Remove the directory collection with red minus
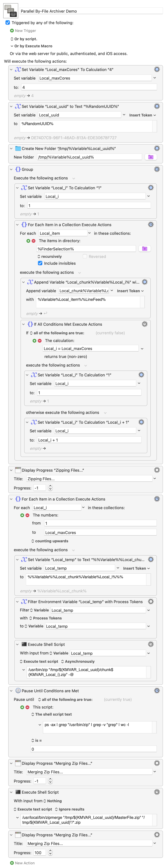Screen dimensions: 166x868 click(x=34, y=241)
